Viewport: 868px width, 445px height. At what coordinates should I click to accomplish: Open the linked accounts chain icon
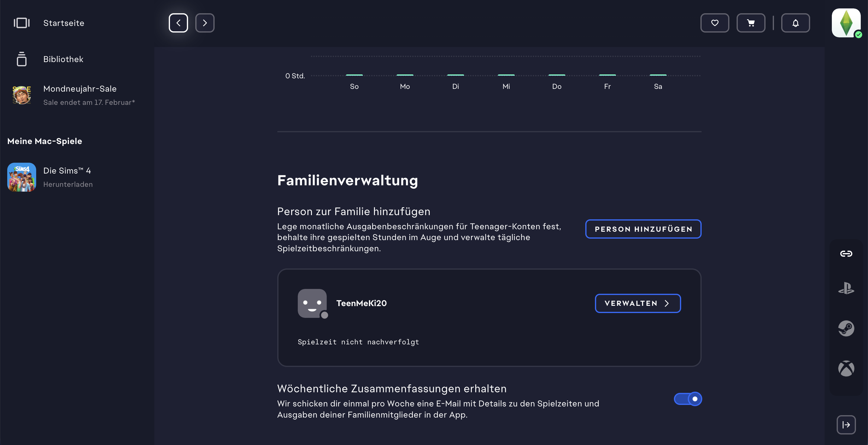tap(846, 254)
